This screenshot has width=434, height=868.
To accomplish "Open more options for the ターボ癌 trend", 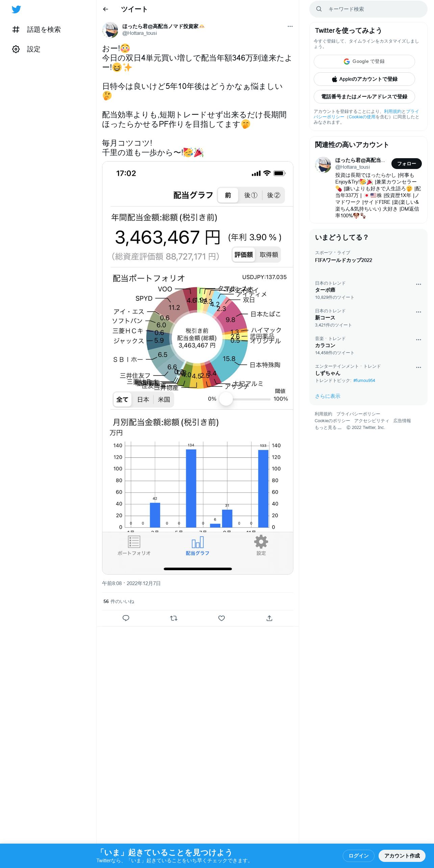I will [418, 284].
